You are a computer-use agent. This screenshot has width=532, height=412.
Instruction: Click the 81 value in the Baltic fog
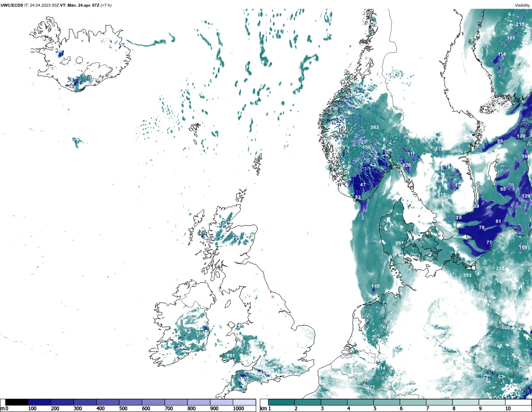coord(498,222)
